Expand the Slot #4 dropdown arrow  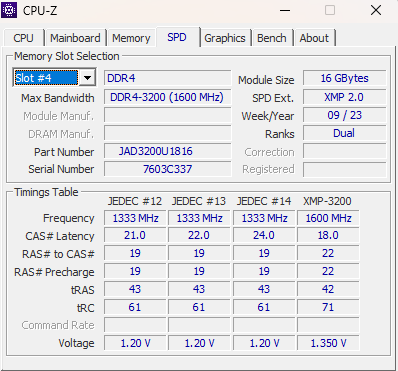coord(87,78)
